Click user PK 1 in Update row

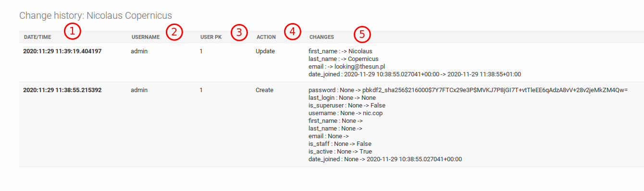pos(201,51)
